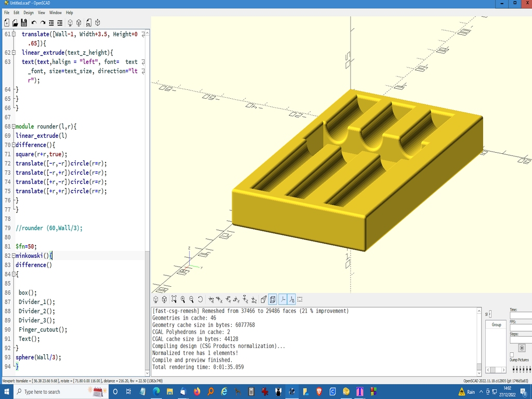Viewport: 532px width, 399px height.
Task: Open the View menu
Action: 42,12
